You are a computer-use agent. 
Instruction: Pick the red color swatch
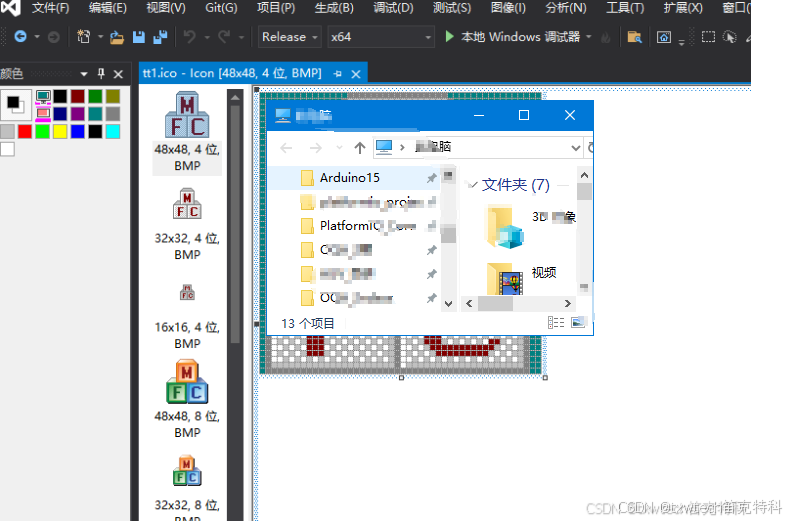tap(25, 132)
